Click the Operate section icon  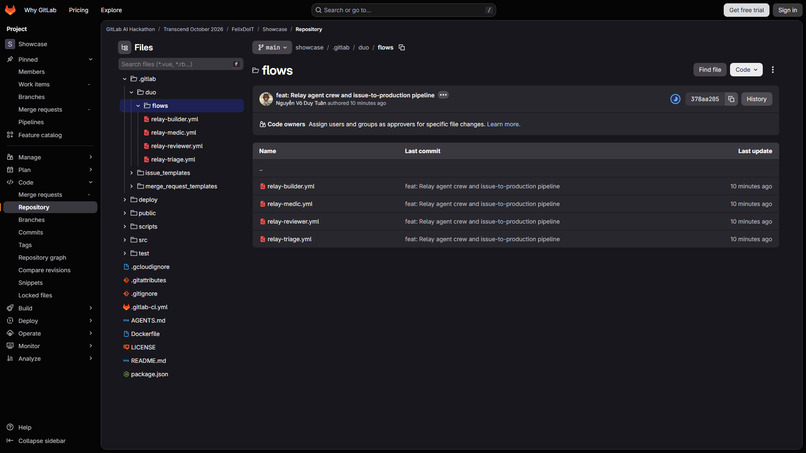[x=10, y=333]
